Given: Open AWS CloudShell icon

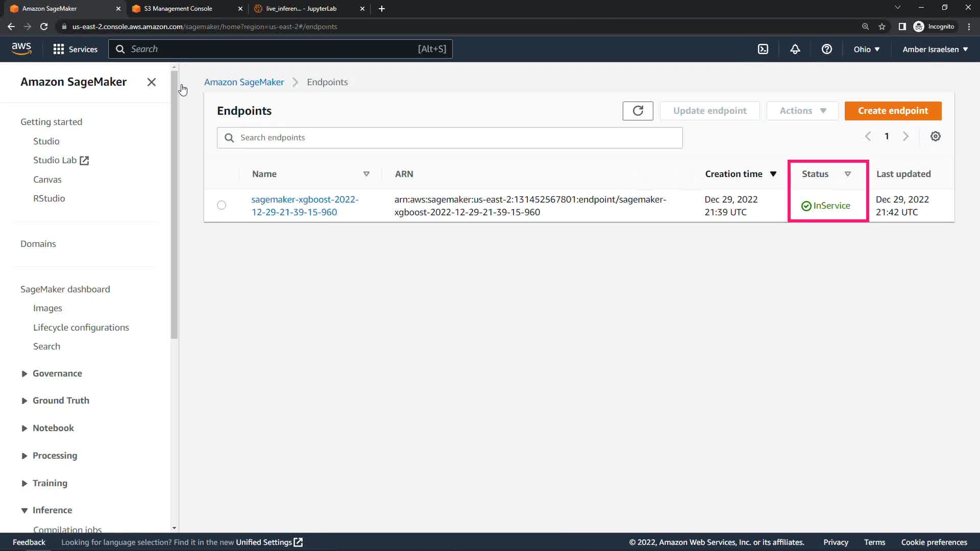Looking at the screenshot, I should tap(763, 49).
